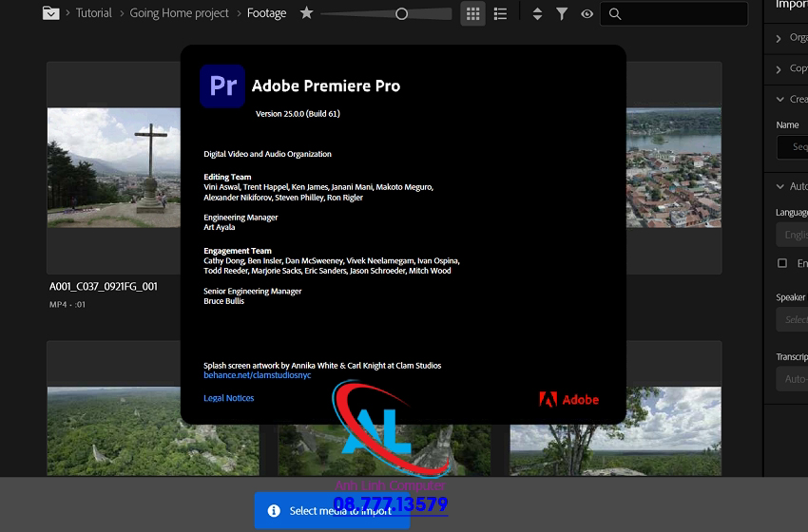Tick the checkbox below the Language field
This screenshot has width=808, height=532.
coord(782,263)
